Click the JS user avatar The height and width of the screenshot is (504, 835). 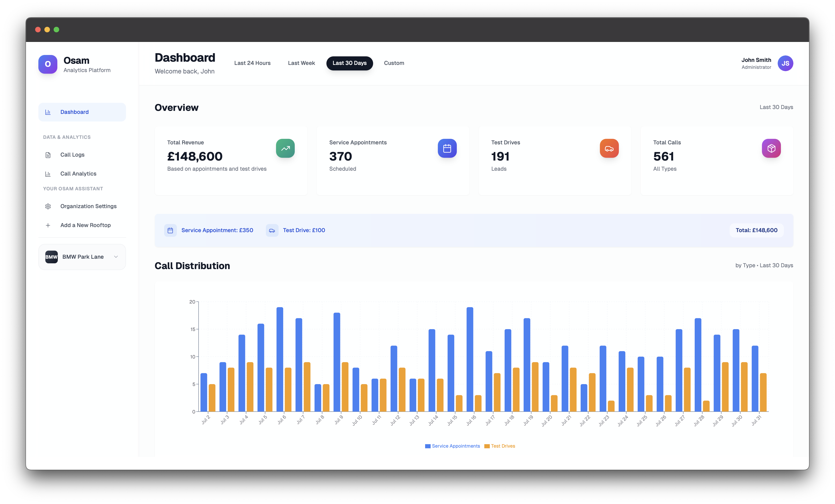click(785, 63)
